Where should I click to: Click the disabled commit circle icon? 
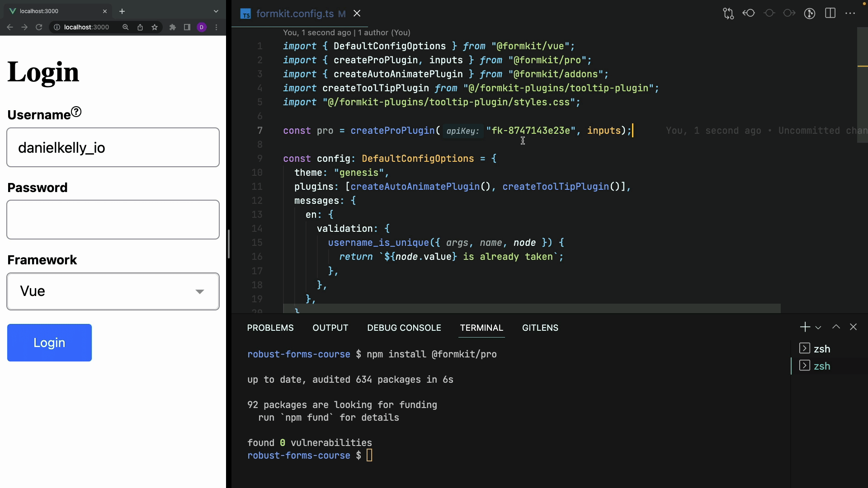[769, 13]
